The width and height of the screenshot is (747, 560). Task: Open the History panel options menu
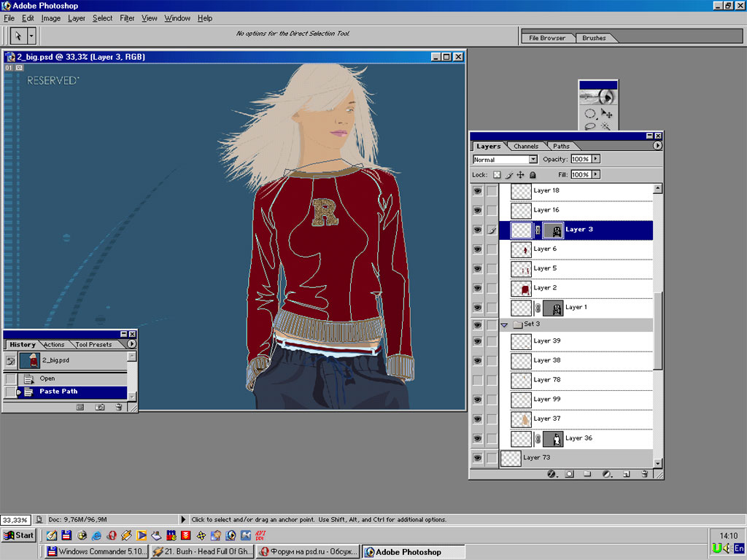(131, 344)
